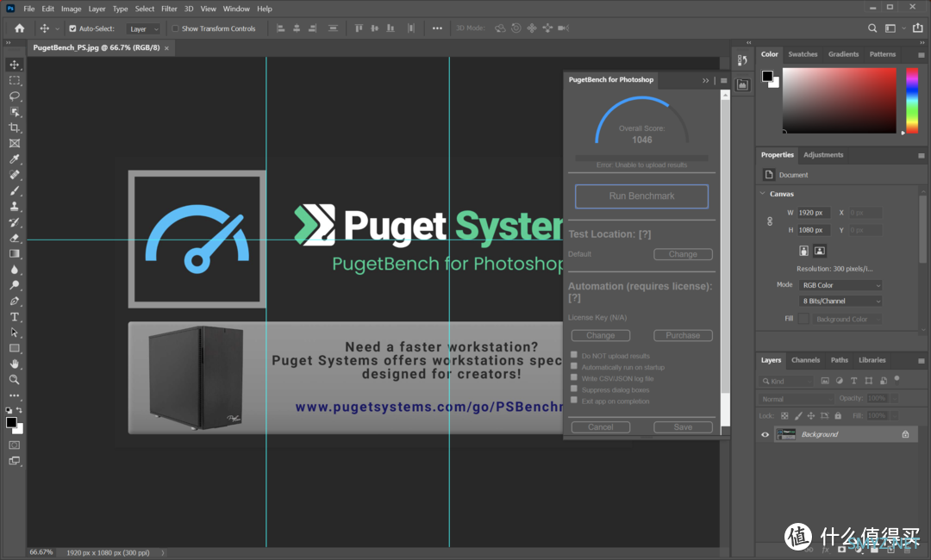
Task: Open the color Mode dropdown
Action: point(840,285)
